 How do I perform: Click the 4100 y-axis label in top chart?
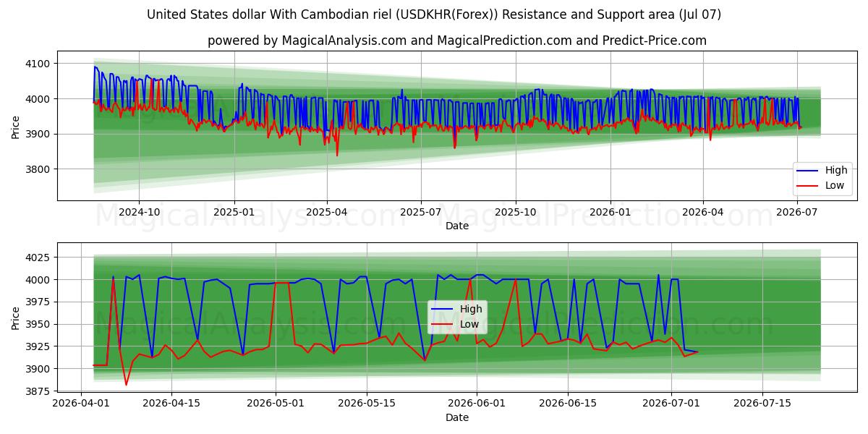39,64
